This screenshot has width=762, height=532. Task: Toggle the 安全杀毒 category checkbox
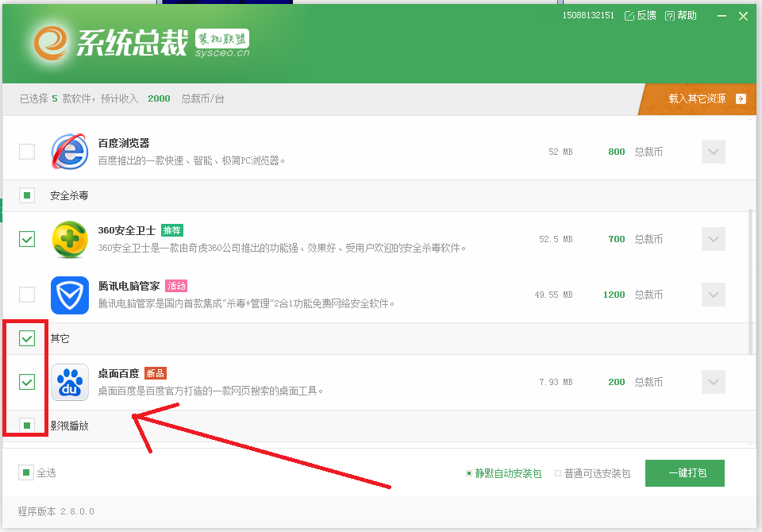pos(27,195)
